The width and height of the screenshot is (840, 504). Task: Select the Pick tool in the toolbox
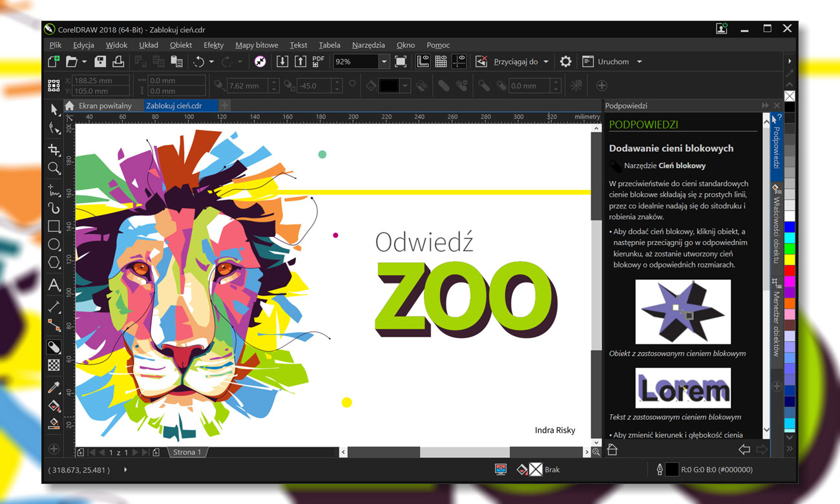(x=54, y=110)
